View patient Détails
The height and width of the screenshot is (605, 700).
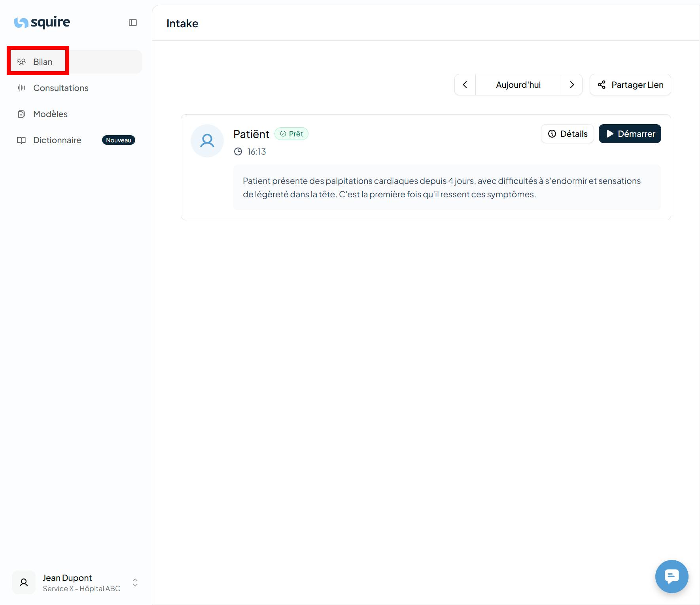[567, 134]
